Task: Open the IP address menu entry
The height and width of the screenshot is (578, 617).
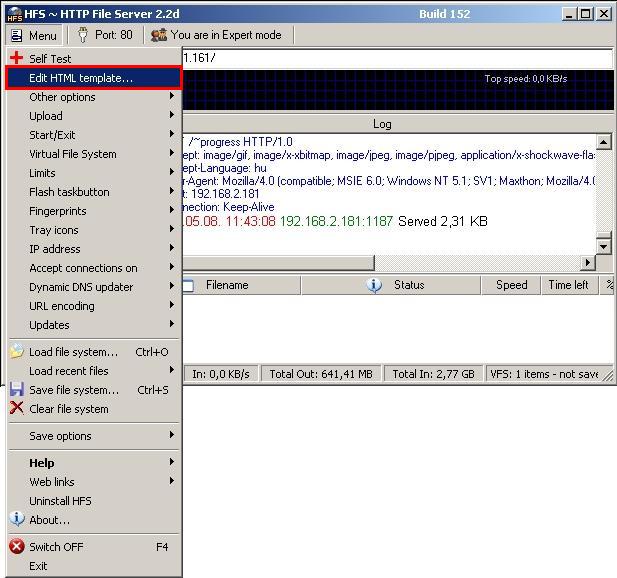Action: click(x=94, y=249)
